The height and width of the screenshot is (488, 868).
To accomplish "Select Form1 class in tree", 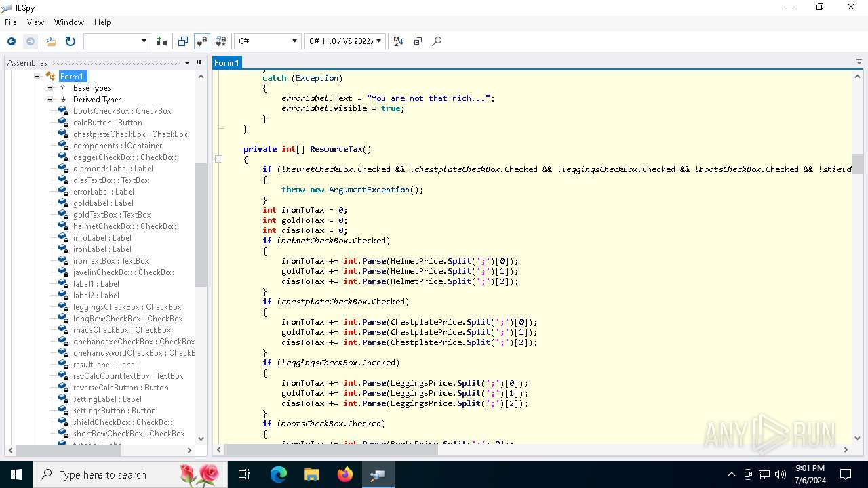I will pos(72,77).
